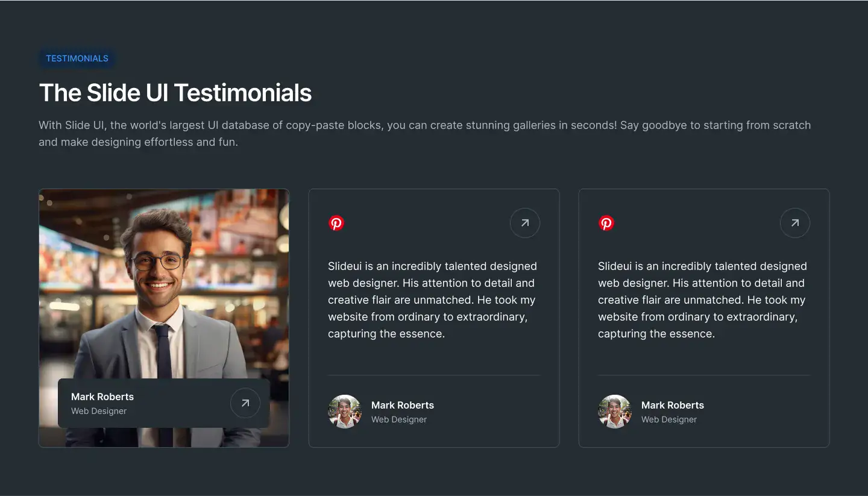Click Pinterest logo in right card
The width and height of the screenshot is (868, 496).
606,223
